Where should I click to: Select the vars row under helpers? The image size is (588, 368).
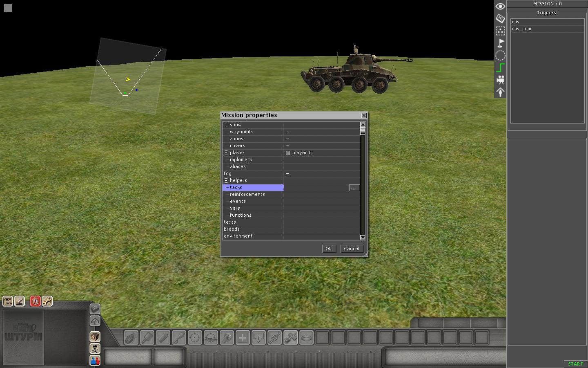point(291,208)
